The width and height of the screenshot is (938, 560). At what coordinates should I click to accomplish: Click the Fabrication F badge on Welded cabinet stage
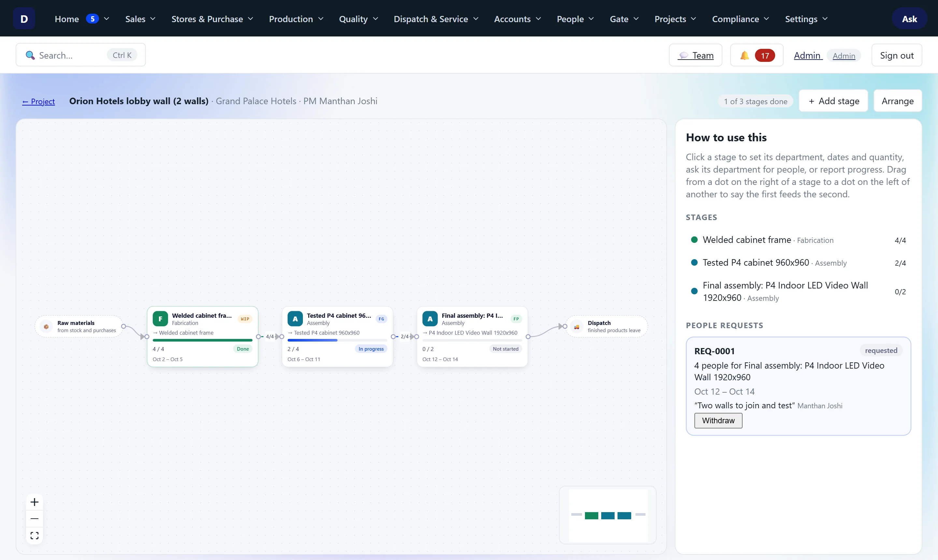click(161, 319)
